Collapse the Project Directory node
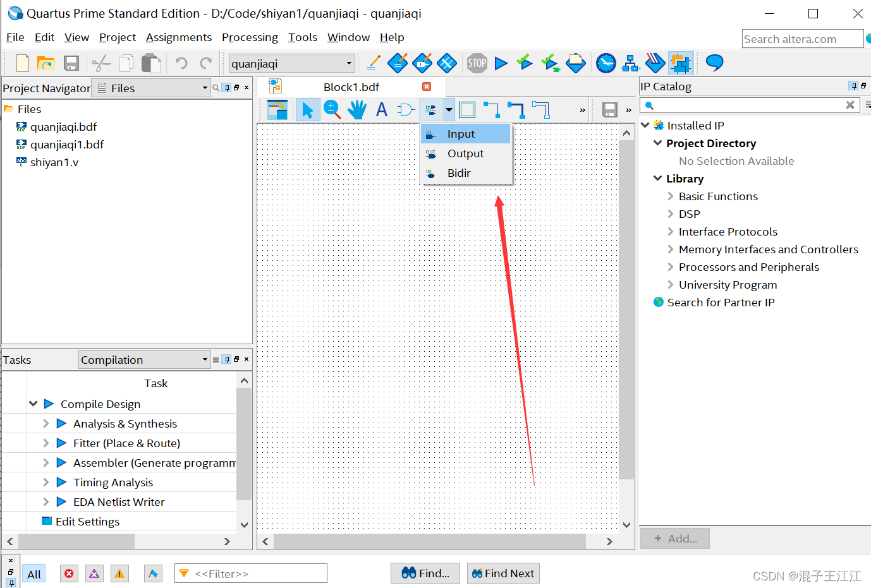 point(658,143)
